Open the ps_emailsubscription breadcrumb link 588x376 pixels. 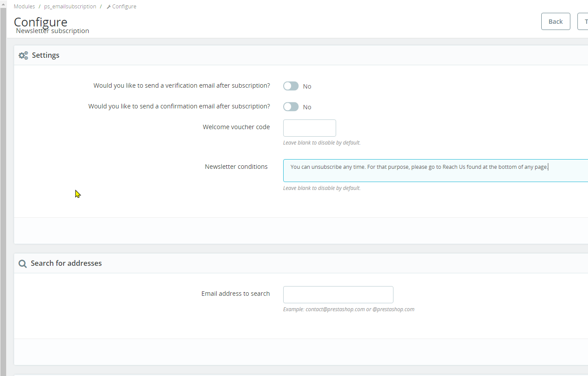coord(70,7)
